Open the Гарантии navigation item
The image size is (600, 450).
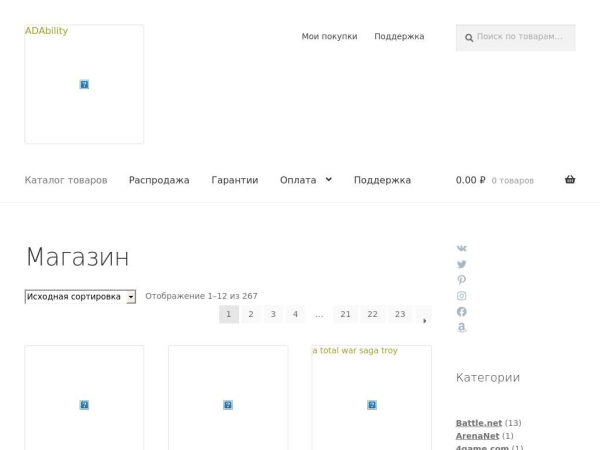(235, 180)
